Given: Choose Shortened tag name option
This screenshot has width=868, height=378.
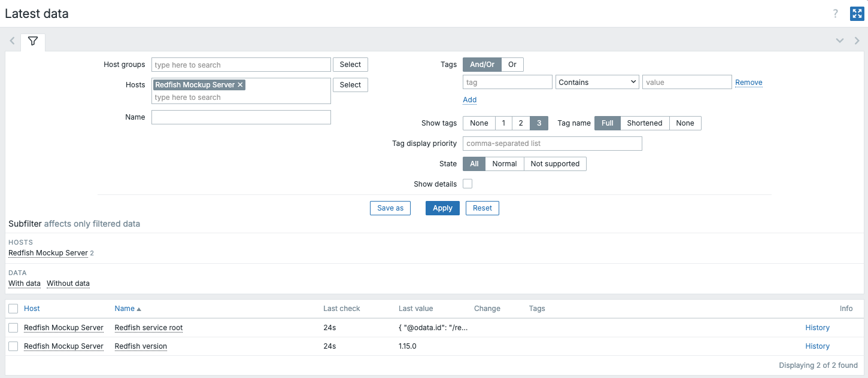Looking at the screenshot, I should point(644,123).
